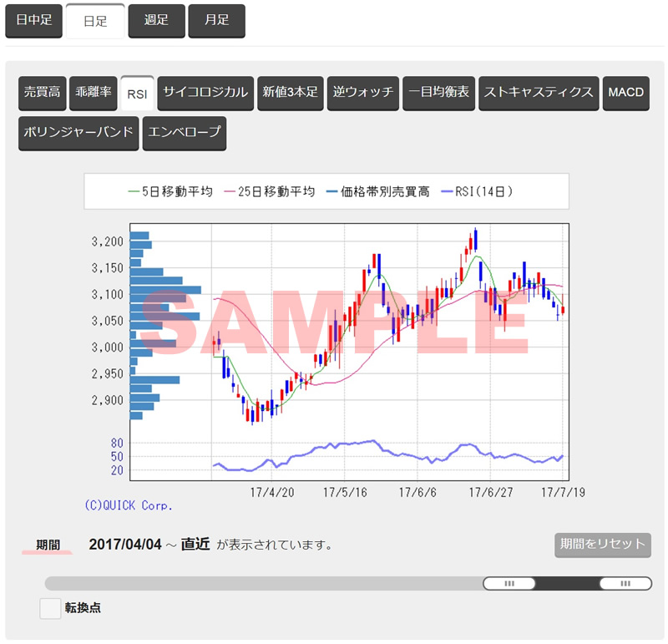
Task: Select the 日足 daily chart tab
Action: pos(95,21)
